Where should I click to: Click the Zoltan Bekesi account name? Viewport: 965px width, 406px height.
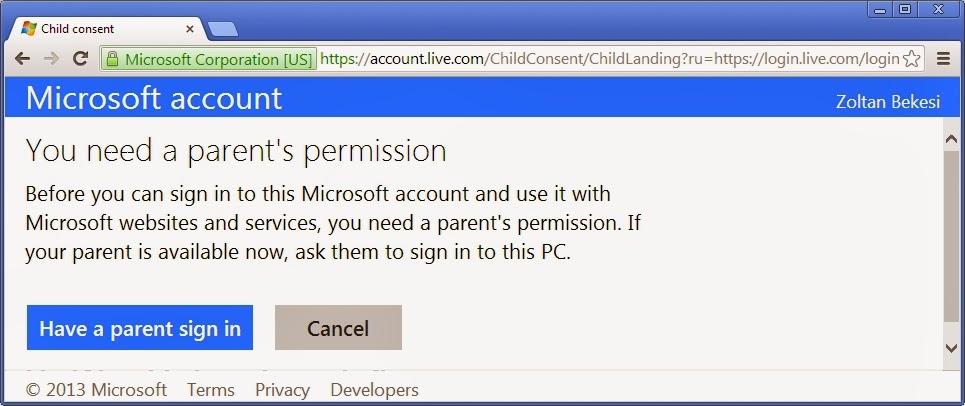pos(887,101)
